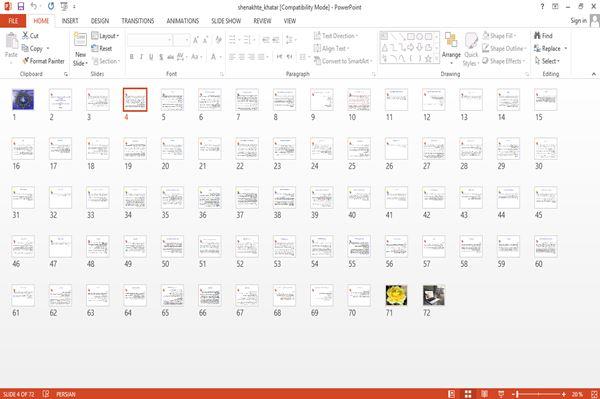600x399 pixels.
Task: Open the TRANSITIONS ribbon tab
Action: [x=138, y=21]
